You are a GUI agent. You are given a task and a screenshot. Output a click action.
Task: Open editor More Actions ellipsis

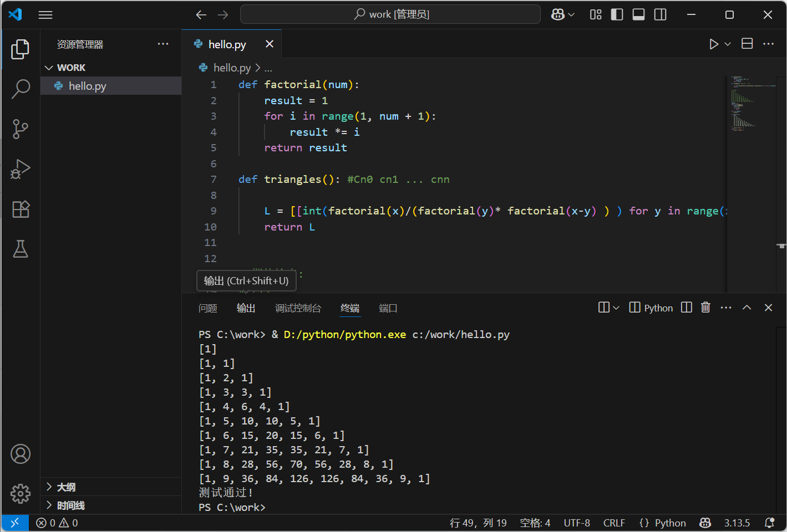coord(768,44)
